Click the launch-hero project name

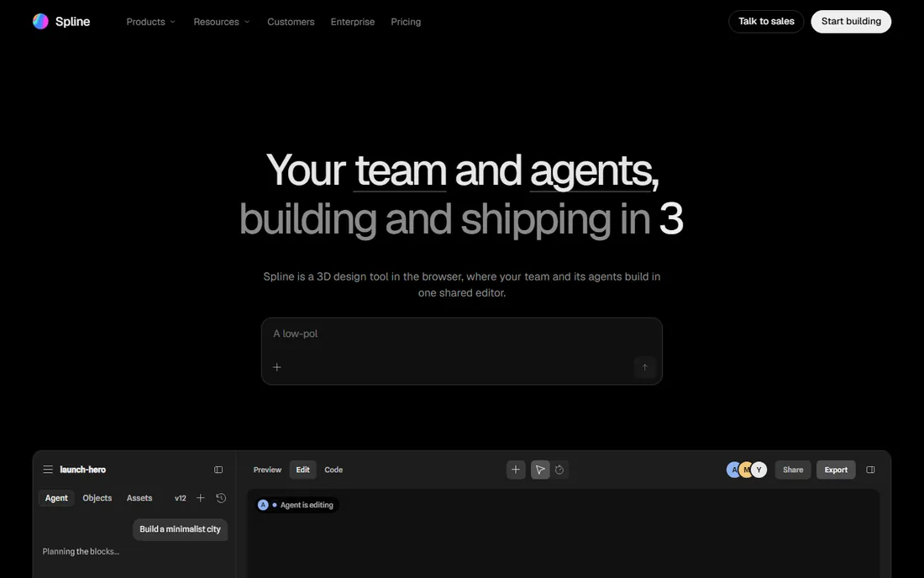[x=83, y=470]
